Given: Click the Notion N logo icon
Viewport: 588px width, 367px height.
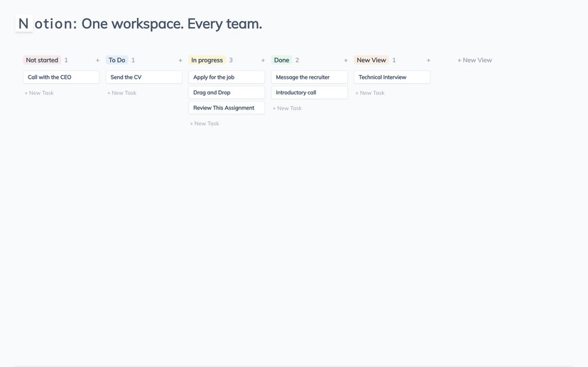Looking at the screenshot, I should click(23, 23).
